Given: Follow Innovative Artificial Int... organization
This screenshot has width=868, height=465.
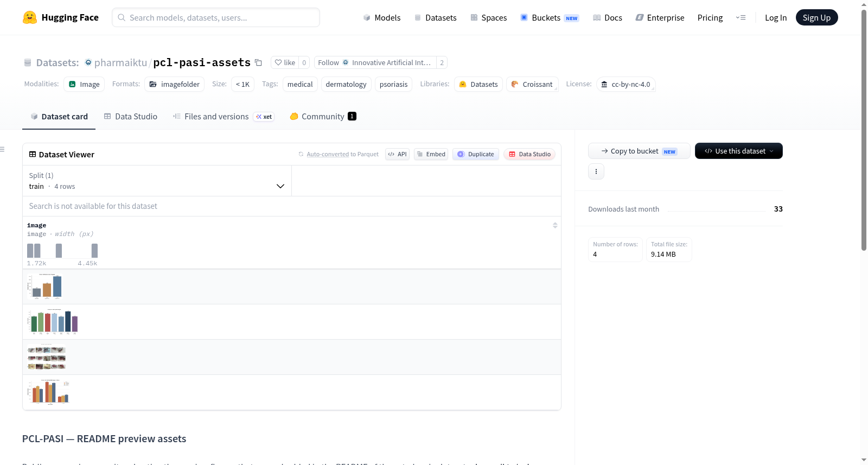Looking at the screenshot, I should pos(375,62).
